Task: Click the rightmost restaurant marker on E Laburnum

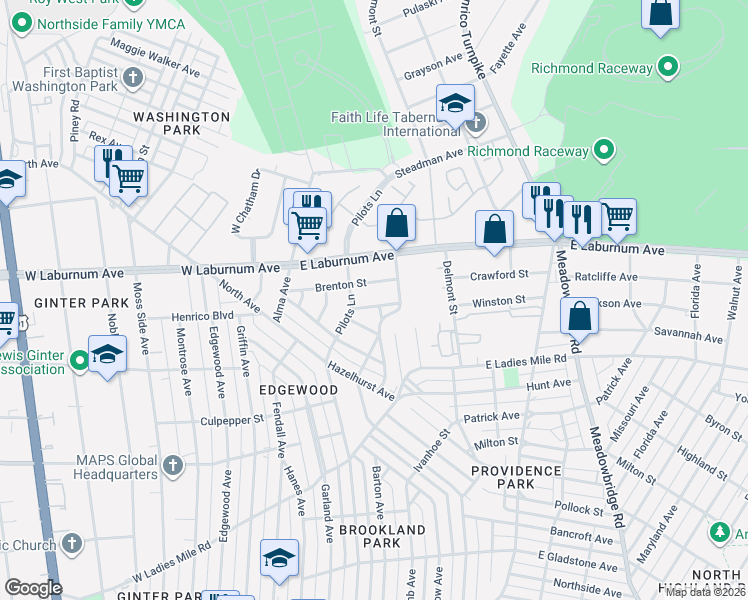Action: [582, 222]
